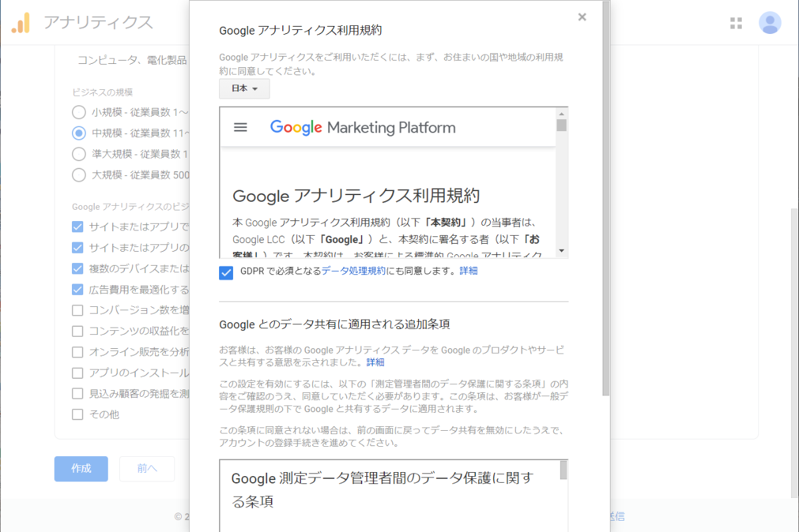
Task: Click scrollbar thumb in data protection terms frame
Action: 563,470
